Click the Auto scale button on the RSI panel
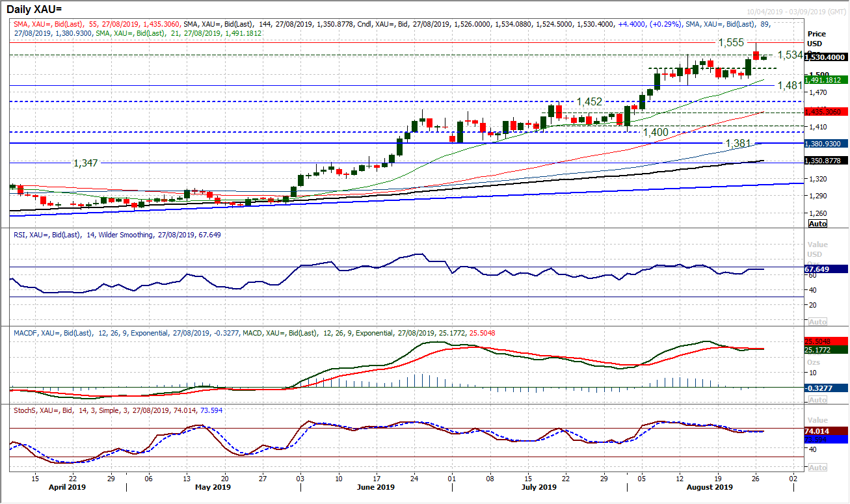 click(x=817, y=322)
